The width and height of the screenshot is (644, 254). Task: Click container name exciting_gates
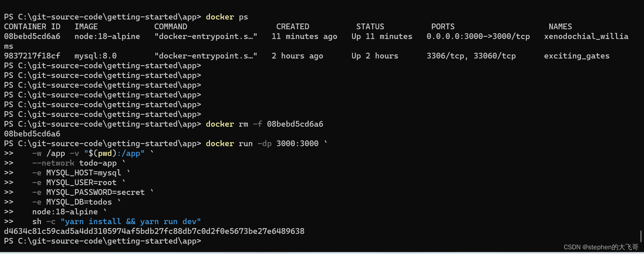pyautogui.click(x=577, y=56)
